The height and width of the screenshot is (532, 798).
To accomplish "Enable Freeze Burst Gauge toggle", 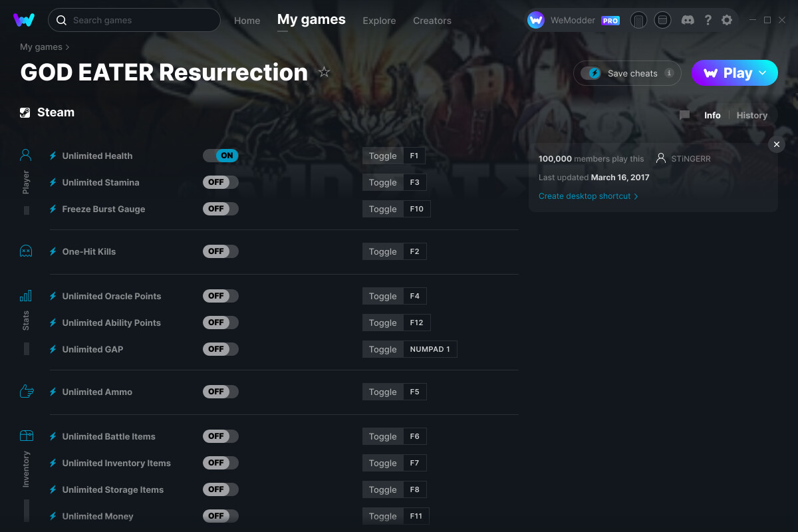I will [221, 209].
